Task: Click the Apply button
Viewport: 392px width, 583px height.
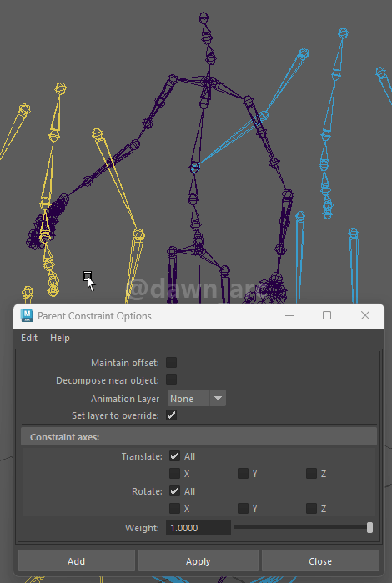Action: click(x=199, y=561)
